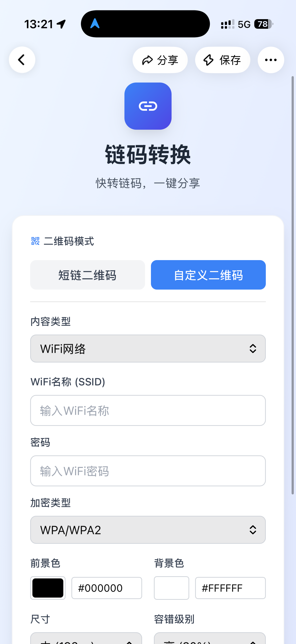The width and height of the screenshot is (296, 644).
Task: Click the black foreground color swatch
Action: (x=48, y=588)
